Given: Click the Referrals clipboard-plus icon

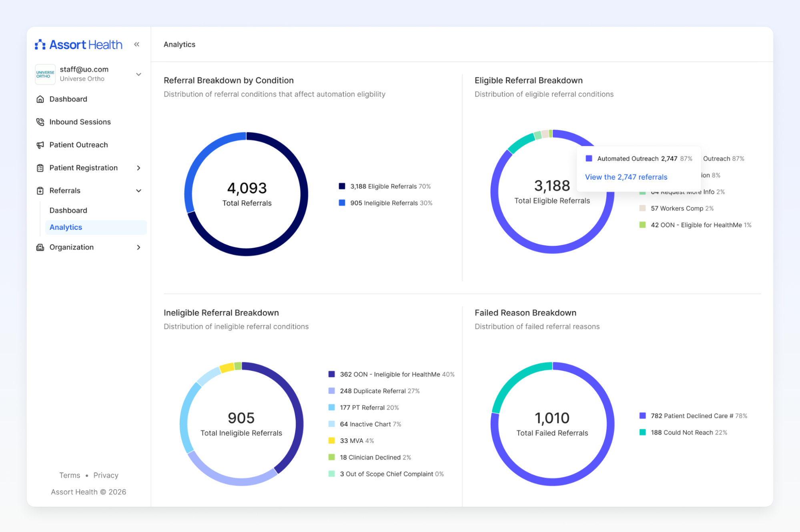Looking at the screenshot, I should point(40,191).
